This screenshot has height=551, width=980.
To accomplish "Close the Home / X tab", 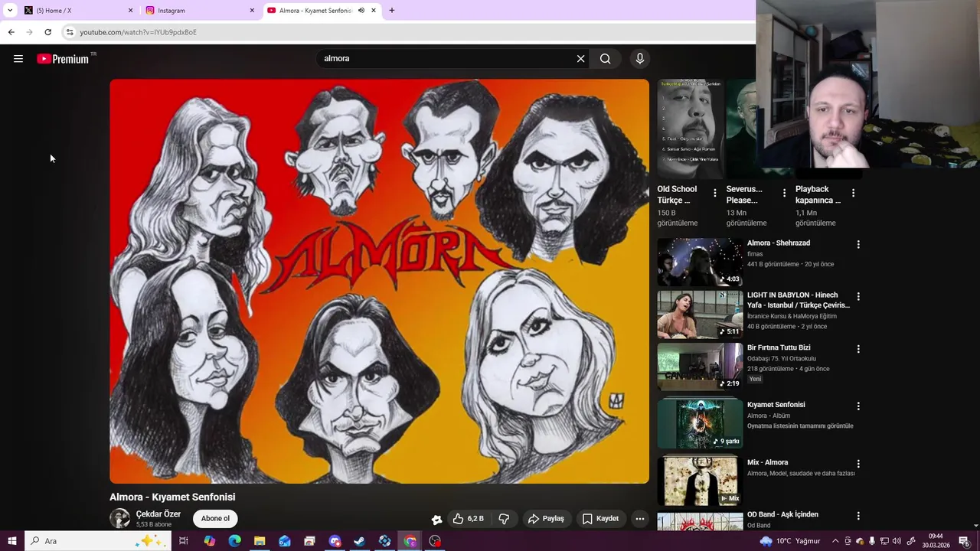I will point(130,11).
